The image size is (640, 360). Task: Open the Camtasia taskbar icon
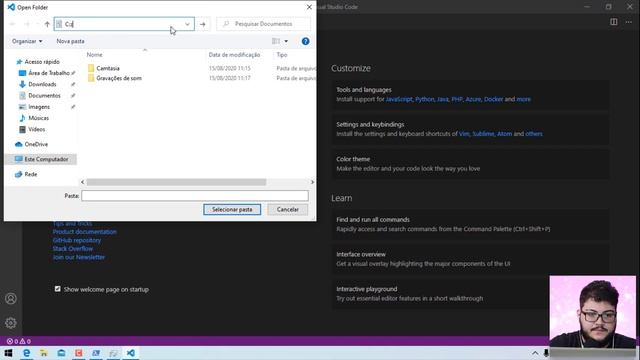[x=79, y=353]
